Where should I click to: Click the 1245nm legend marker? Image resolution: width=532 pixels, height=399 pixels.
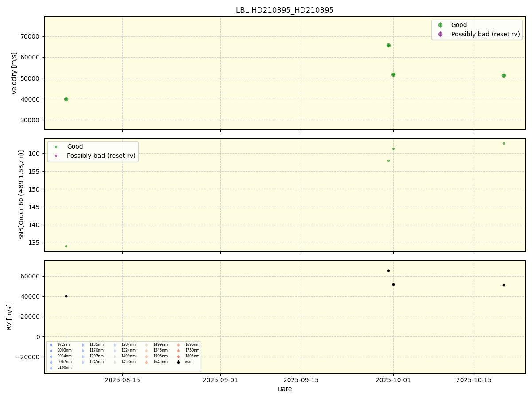83,362
